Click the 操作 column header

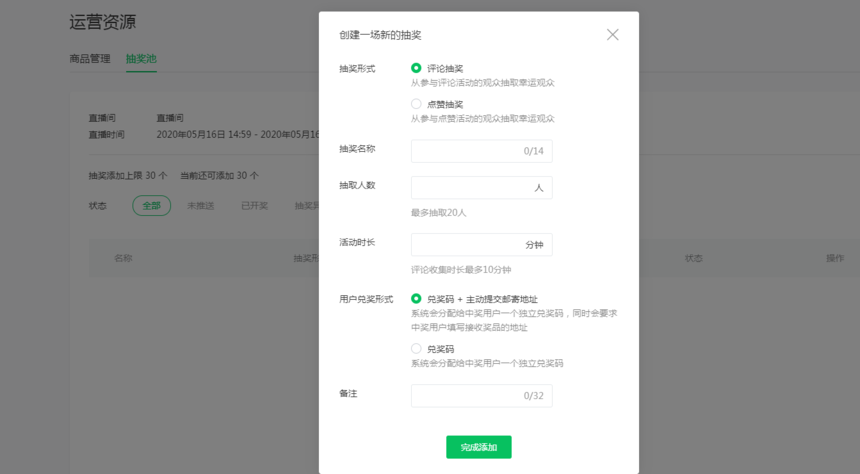tap(835, 258)
